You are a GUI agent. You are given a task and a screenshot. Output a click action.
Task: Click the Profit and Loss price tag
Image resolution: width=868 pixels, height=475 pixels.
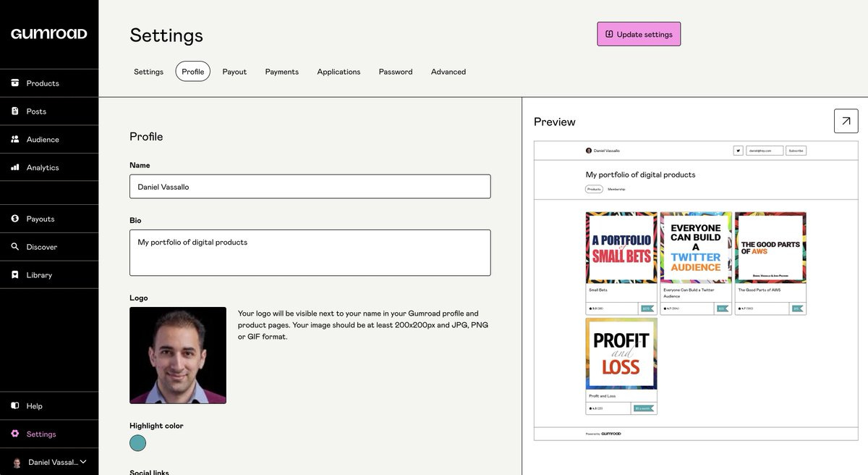[644, 408]
